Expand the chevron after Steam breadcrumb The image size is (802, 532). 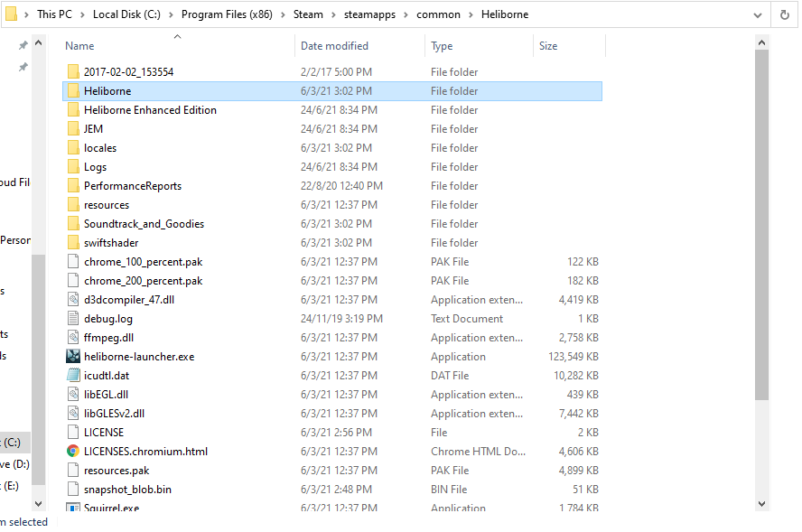click(x=333, y=14)
